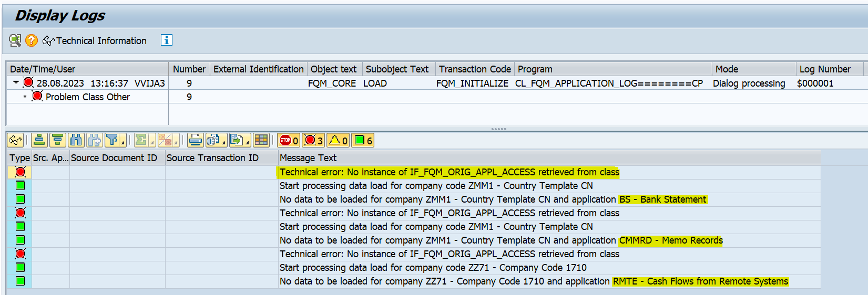Click the Source Document ID column header
The image size is (868, 295).
pos(117,158)
